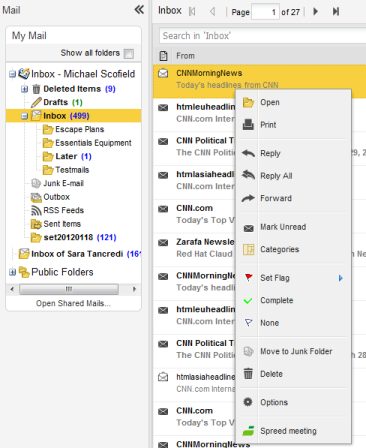Image resolution: width=366 pixels, height=448 pixels.
Task: Open the Essentials Equipment folder
Action: pos(93,143)
